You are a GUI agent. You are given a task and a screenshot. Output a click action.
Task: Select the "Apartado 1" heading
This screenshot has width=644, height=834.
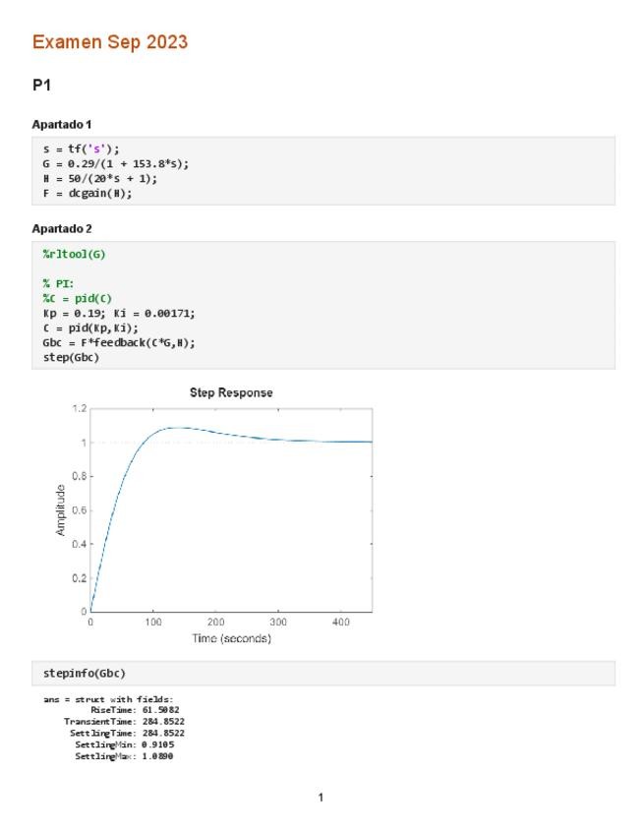pos(61,124)
